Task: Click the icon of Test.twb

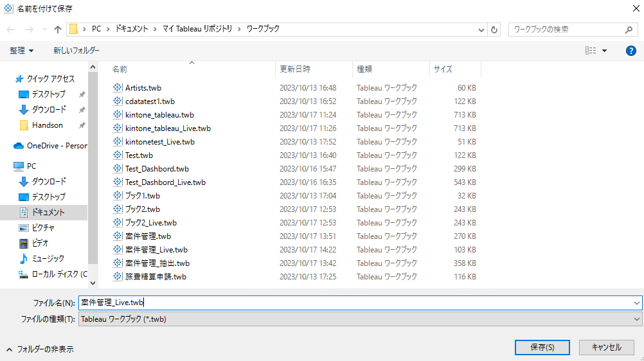Action: 118,155
